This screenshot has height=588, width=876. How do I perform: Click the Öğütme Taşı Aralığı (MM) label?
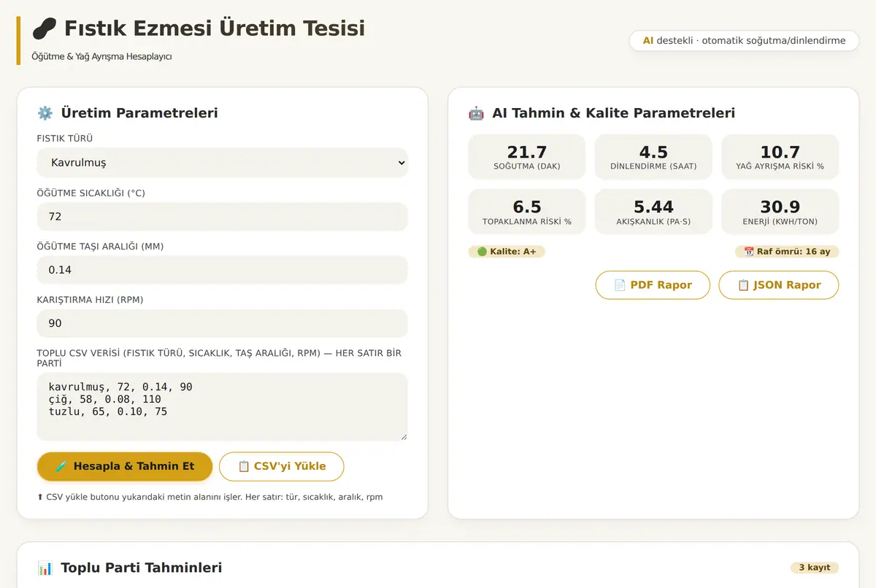coord(101,247)
